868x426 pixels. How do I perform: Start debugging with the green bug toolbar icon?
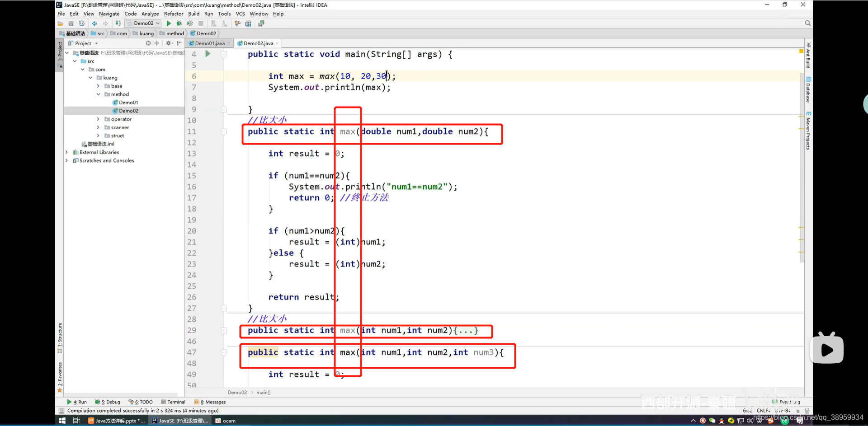pos(179,23)
